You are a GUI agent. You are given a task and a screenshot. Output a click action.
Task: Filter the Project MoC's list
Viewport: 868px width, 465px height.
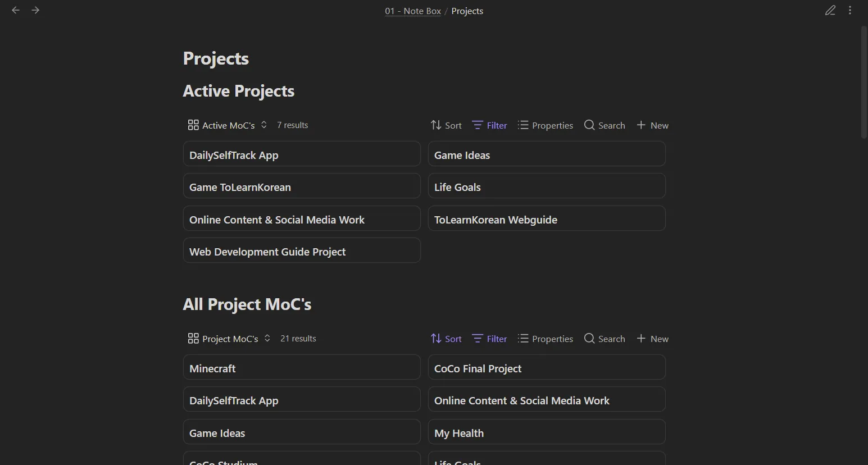(x=488, y=338)
